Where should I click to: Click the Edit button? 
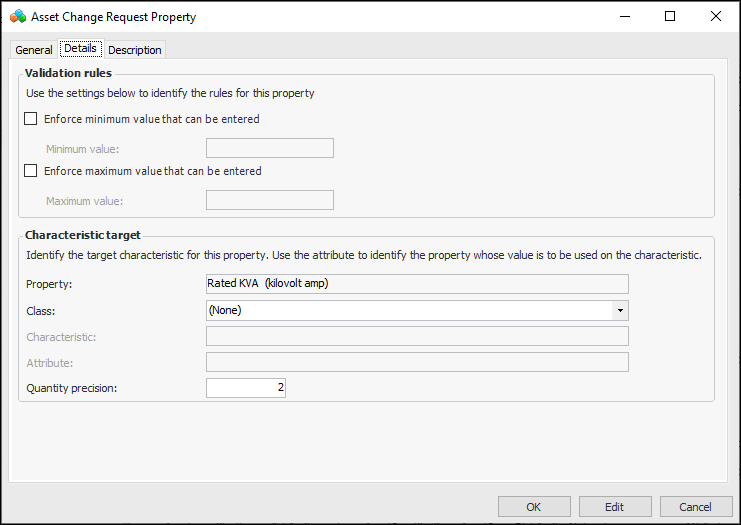click(615, 506)
